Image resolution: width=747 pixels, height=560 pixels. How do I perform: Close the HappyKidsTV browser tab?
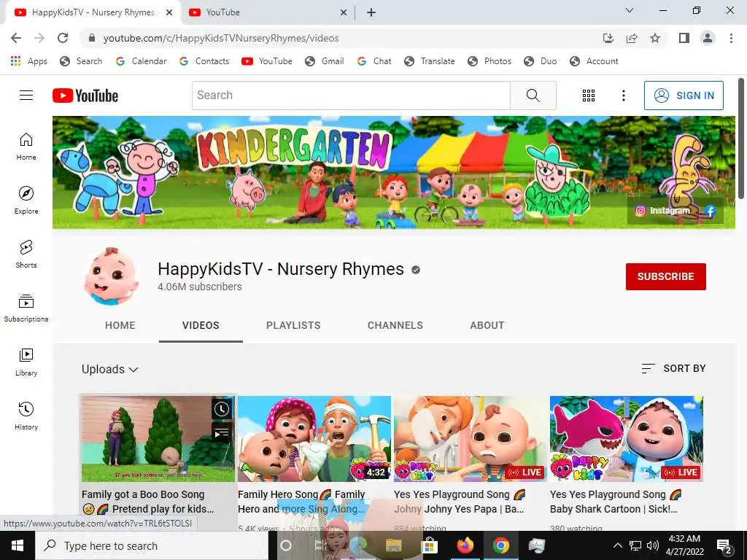pos(169,12)
